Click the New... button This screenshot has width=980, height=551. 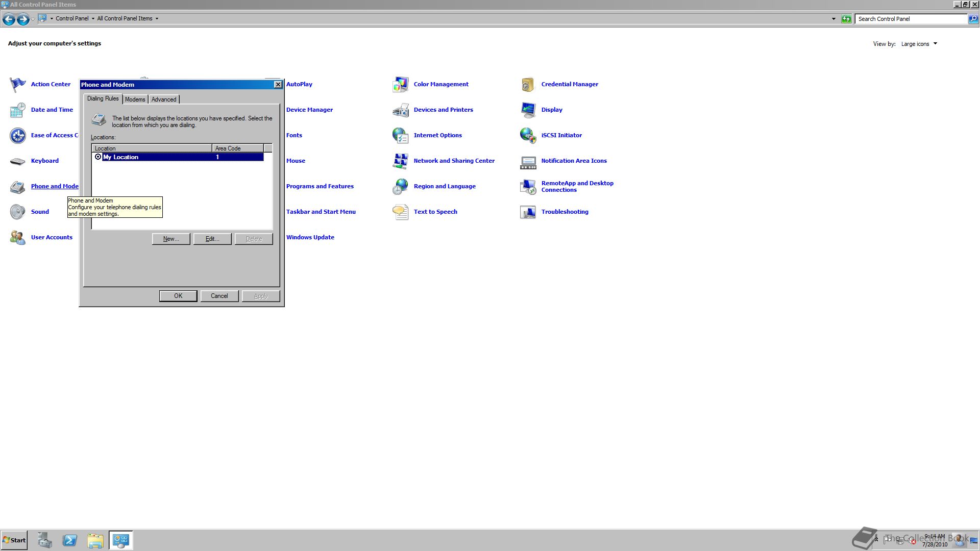click(171, 239)
